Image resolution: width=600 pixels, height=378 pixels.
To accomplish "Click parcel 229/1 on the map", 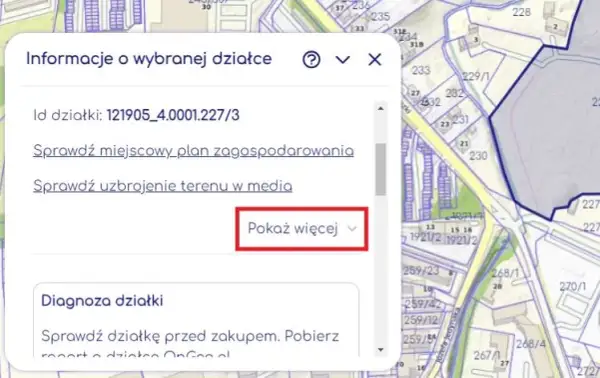I will [476, 76].
